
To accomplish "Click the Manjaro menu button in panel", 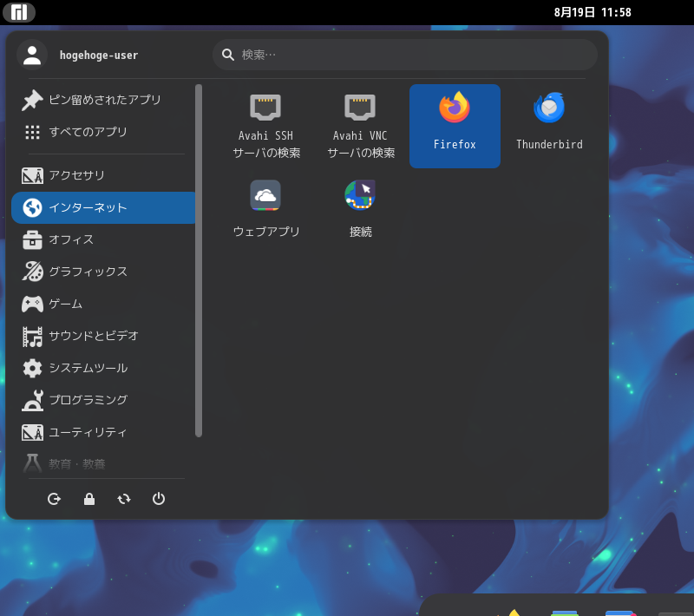I will (18, 12).
